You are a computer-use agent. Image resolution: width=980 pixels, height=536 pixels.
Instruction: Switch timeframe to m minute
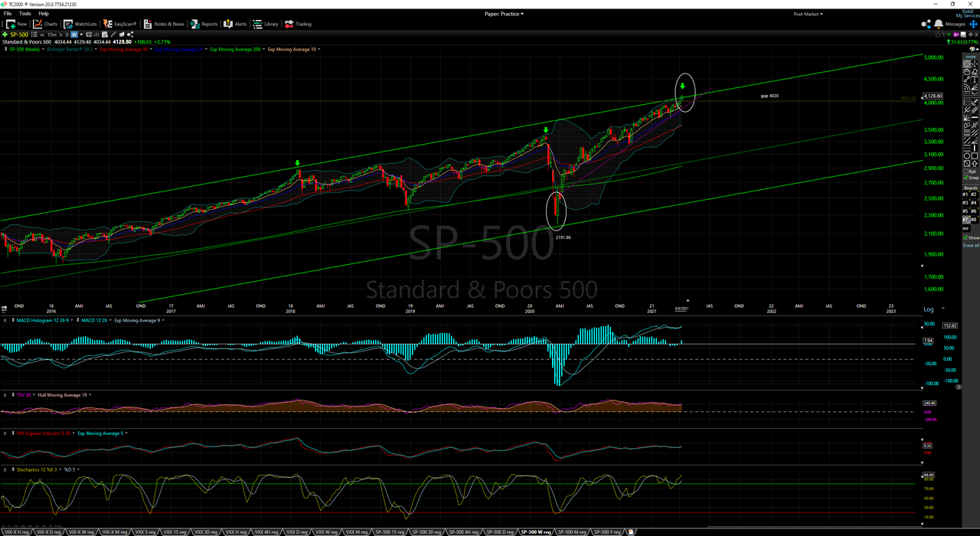click(42, 34)
